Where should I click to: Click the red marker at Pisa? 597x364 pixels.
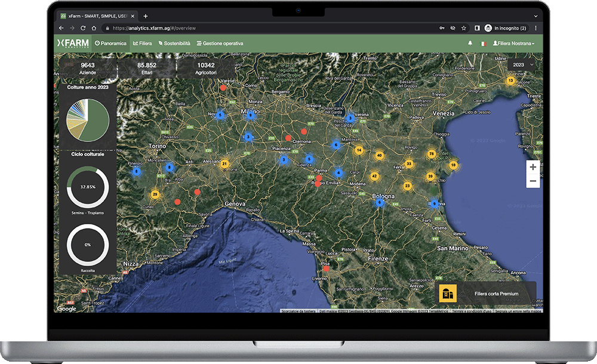pyautogui.click(x=327, y=269)
